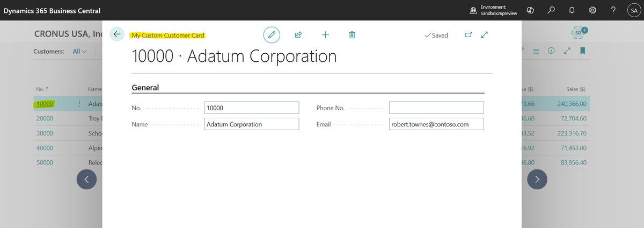Image resolution: width=644 pixels, height=228 pixels.
Task: Expand the Customers list page icon
Action: click(567, 51)
